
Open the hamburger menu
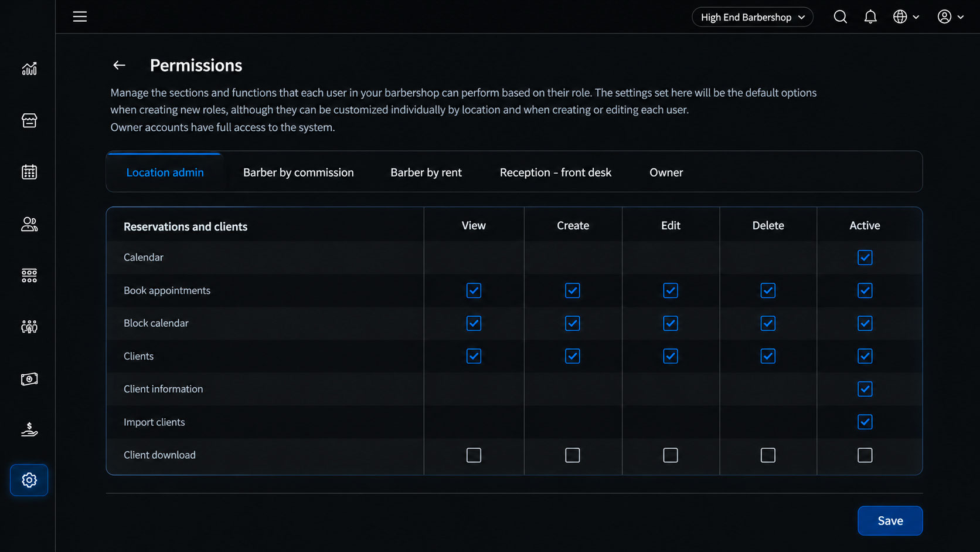[80, 16]
